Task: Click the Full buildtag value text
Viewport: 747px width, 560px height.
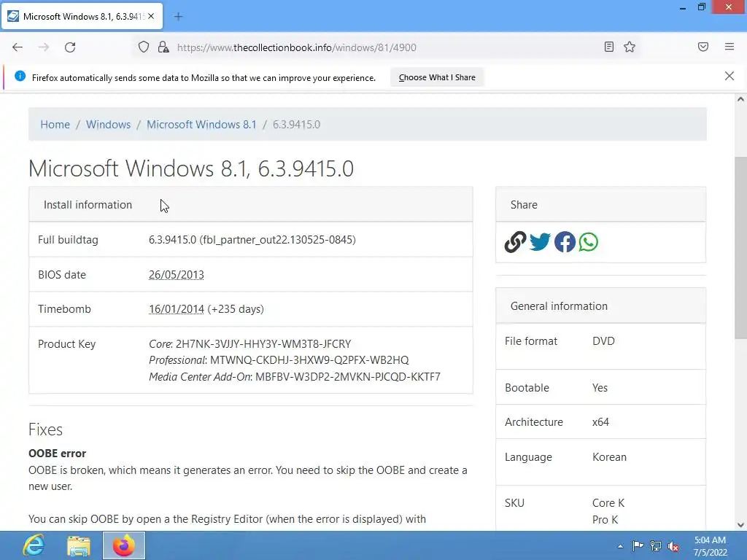Action: click(252, 239)
